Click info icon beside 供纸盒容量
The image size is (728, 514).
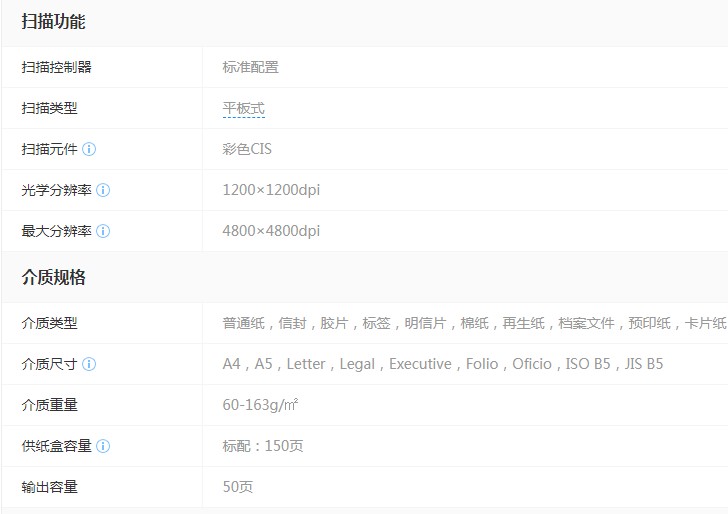pos(103,446)
